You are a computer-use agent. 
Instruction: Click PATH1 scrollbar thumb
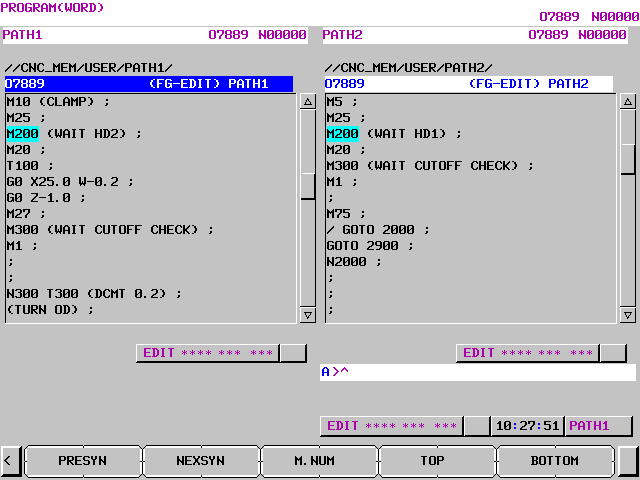click(x=308, y=186)
